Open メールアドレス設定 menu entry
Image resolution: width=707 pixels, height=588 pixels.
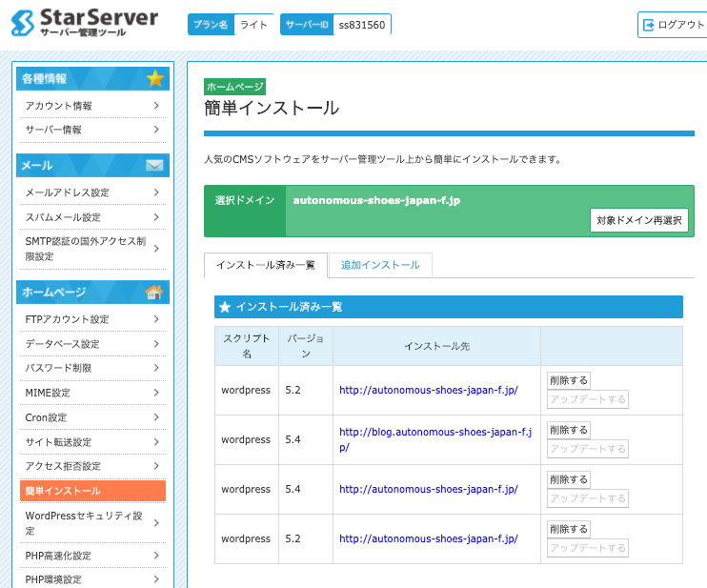[67, 193]
